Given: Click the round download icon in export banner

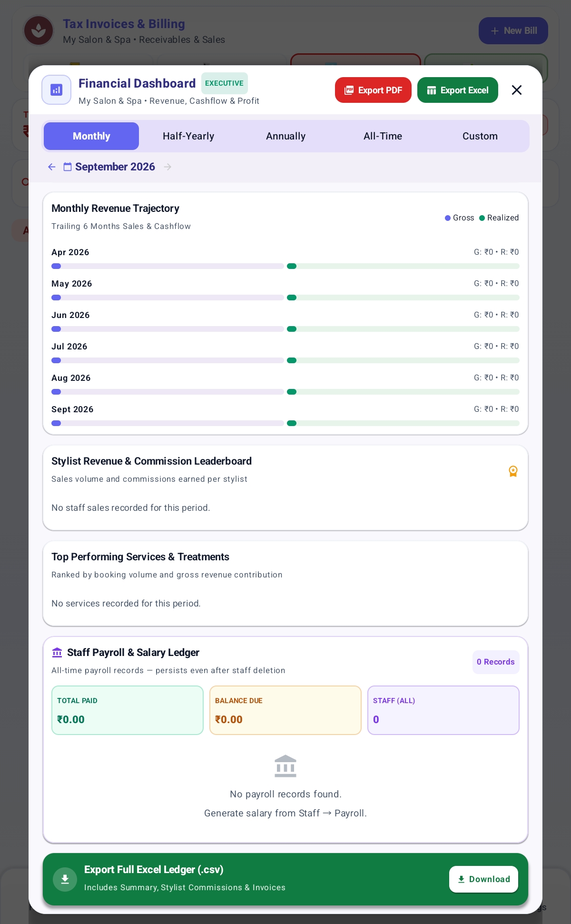Looking at the screenshot, I should 65,879.
